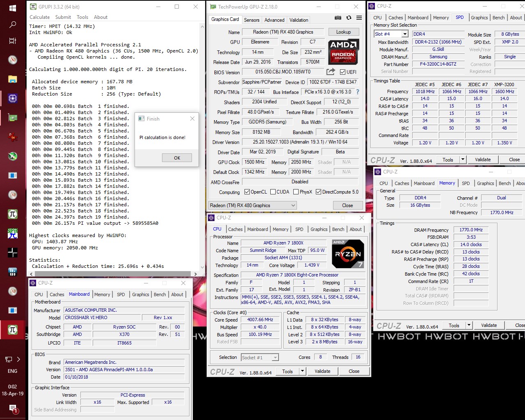Switch to Caches tab in CPU-Z CPU window

pyautogui.click(x=235, y=229)
